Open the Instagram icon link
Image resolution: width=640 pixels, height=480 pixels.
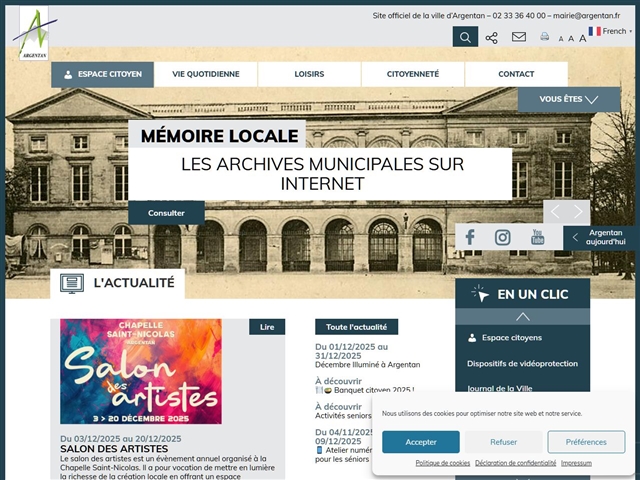coord(503,237)
